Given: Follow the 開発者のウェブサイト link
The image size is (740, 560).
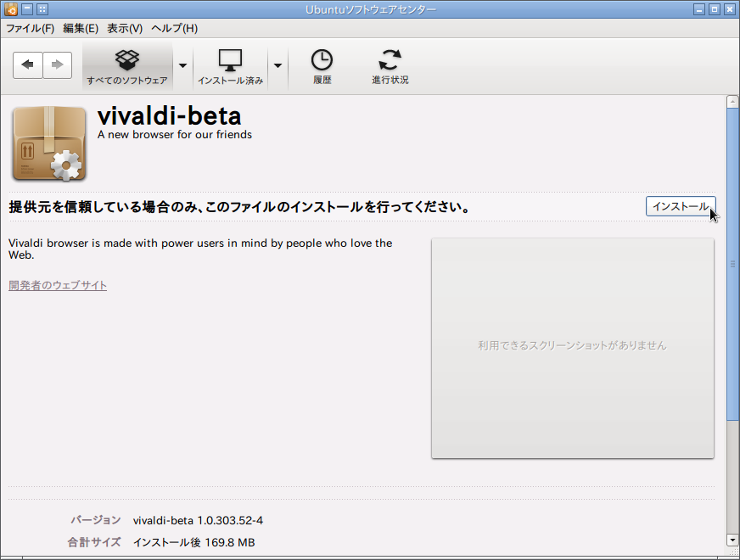Looking at the screenshot, I should tap(58, 285).
